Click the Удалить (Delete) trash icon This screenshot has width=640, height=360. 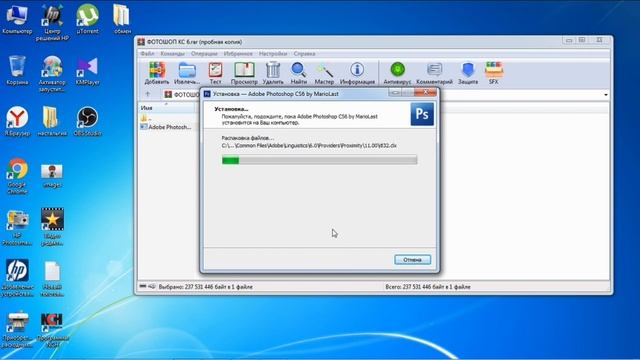(x=273, y=73)
